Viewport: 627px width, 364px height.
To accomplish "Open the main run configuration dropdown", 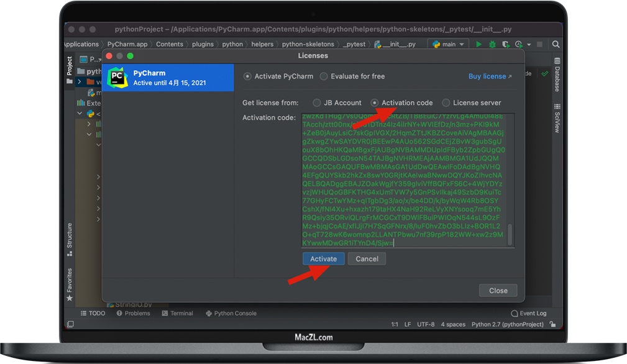I will (x=448, y=44).
